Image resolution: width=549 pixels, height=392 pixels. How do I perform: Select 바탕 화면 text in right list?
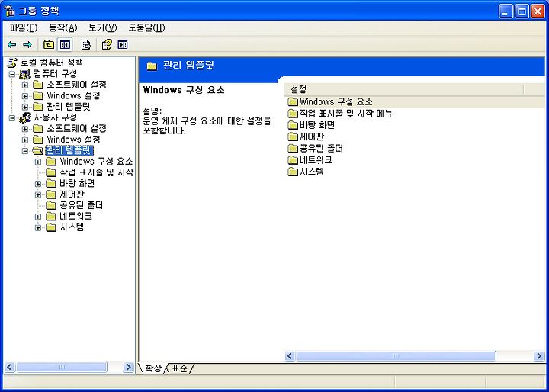tap(317, 125)
